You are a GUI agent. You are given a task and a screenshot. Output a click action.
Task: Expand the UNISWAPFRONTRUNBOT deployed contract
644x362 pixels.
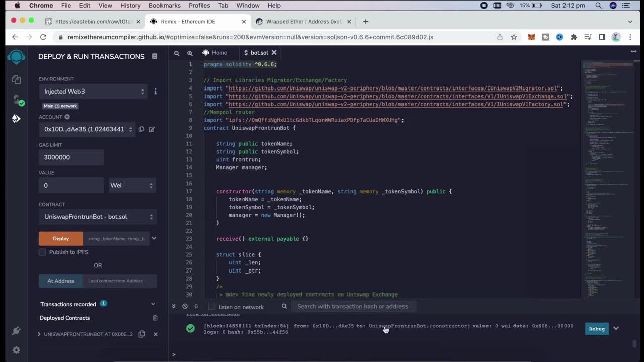pyautogui.click(x=39, y=334)
